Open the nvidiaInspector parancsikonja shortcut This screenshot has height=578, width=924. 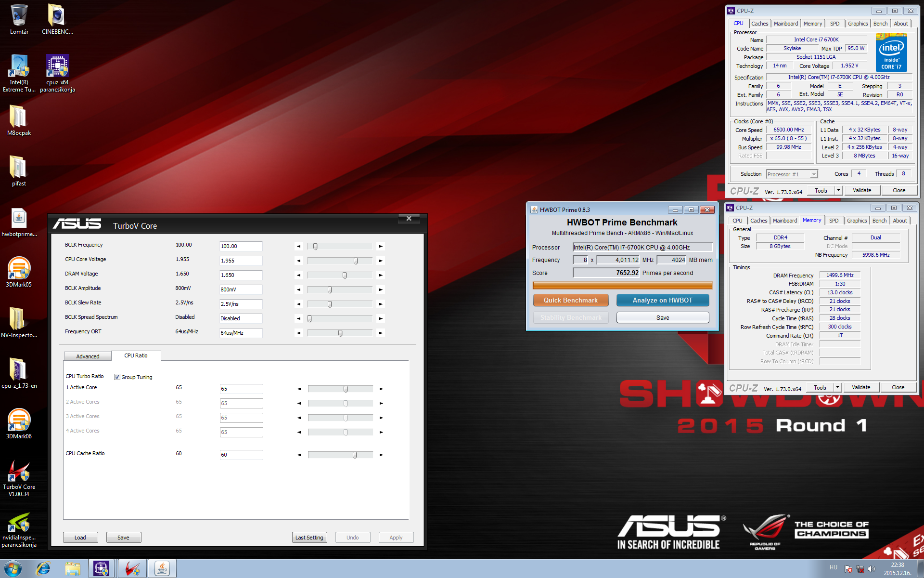click(19, 530)
